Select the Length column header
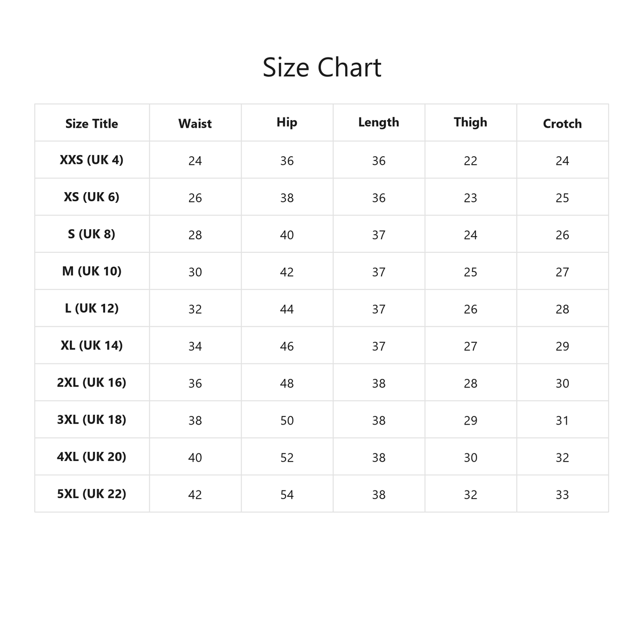This screenshot has height=644, width=644. coord(378,122)
